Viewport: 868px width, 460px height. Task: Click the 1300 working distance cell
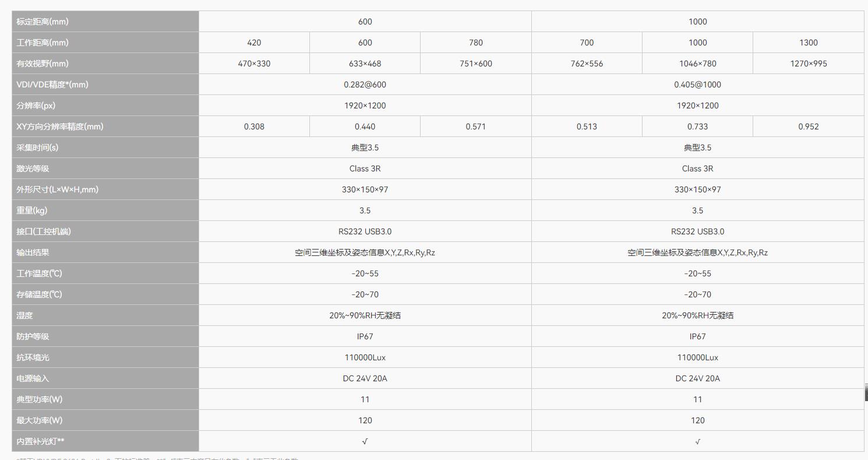[808, 43]
